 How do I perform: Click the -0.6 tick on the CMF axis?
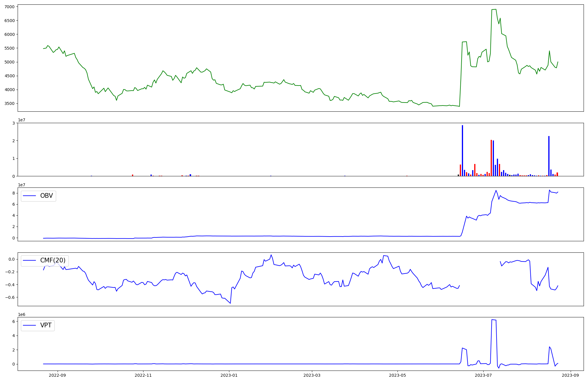tap(10, 297)
